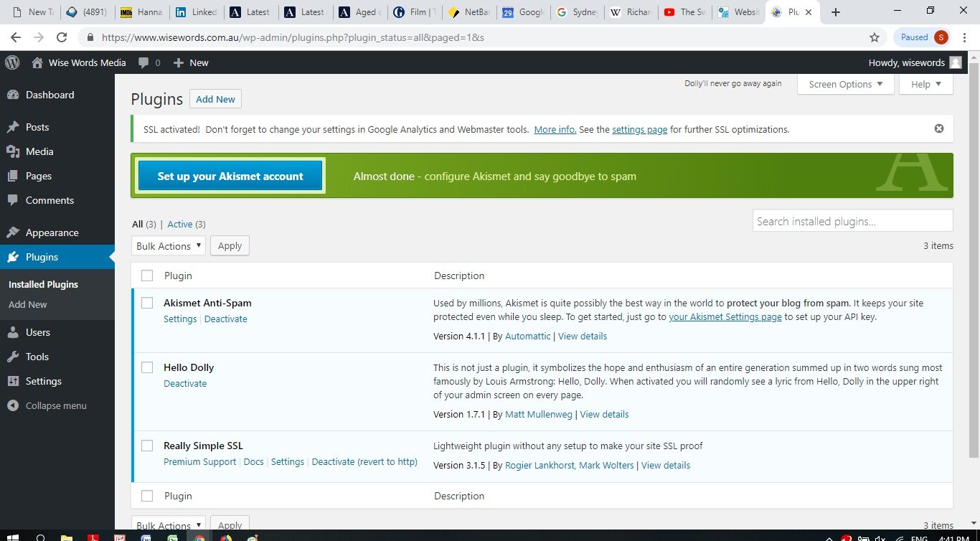Open the WordPress logo menu
The height and width of the screenshot is (541, 980).
click(x=12, y=62)
